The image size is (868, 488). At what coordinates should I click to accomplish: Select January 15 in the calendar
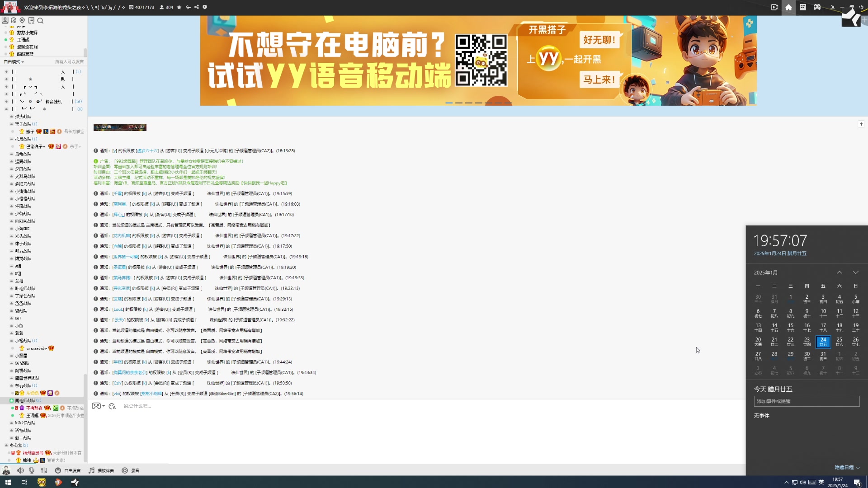pos(791,327)
